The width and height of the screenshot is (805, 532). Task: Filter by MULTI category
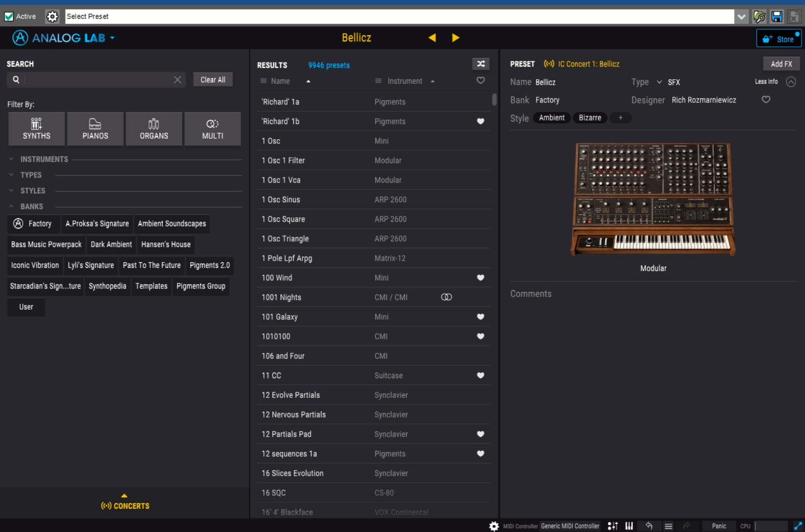[x=212, y=129]
